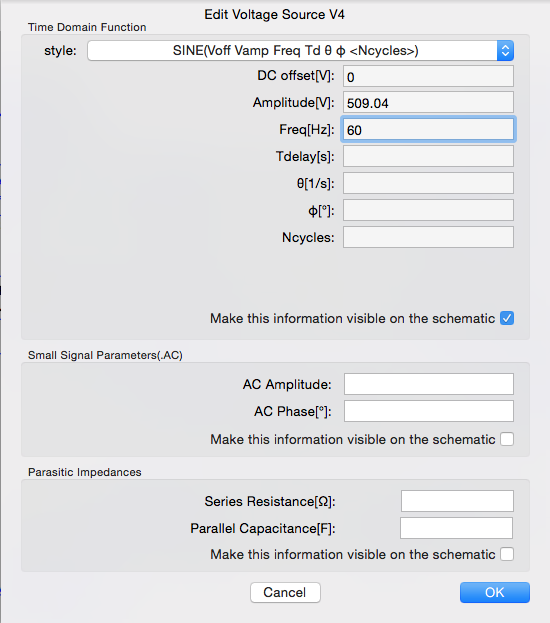Click the Time Domain Function group label
The height and width of the screenshot is (623, 550).
[x=87, y=27]
